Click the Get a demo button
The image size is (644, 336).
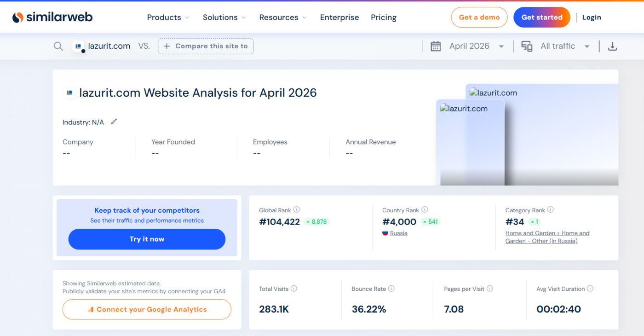point(479,17)
